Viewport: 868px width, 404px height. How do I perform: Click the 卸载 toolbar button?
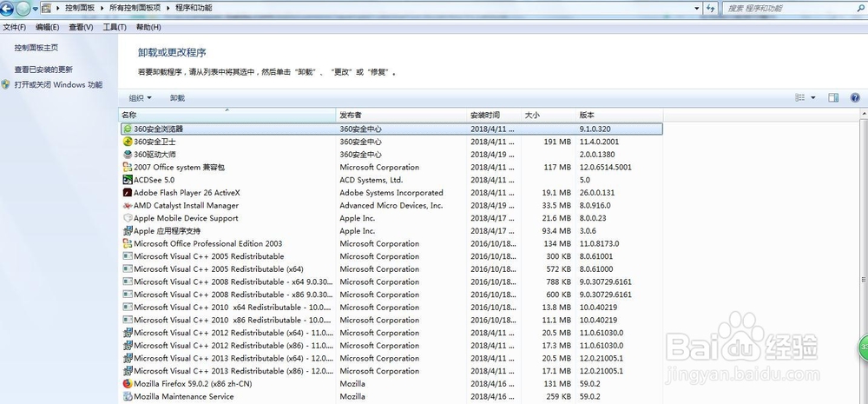click(178, 98)
